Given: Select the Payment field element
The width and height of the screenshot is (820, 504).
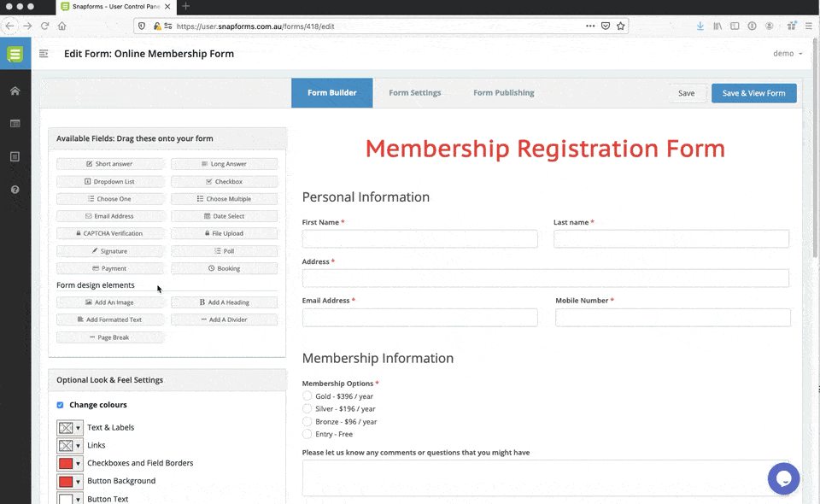Looking at the screenshot, I should (110, 268).
